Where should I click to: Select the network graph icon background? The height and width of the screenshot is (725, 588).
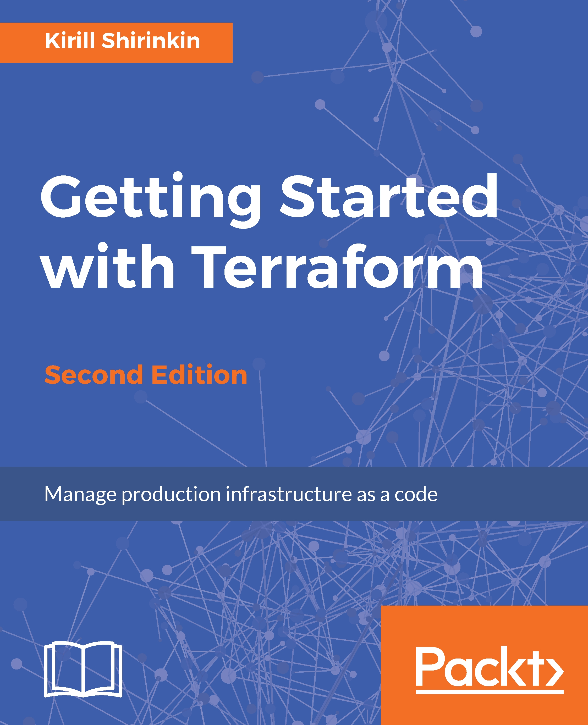(x=294, y=362)
